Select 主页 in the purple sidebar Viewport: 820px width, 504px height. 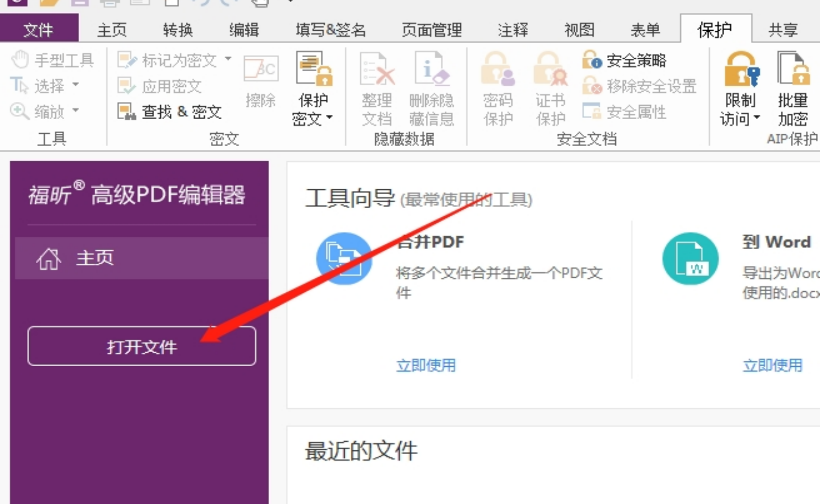tap(142, 258)
